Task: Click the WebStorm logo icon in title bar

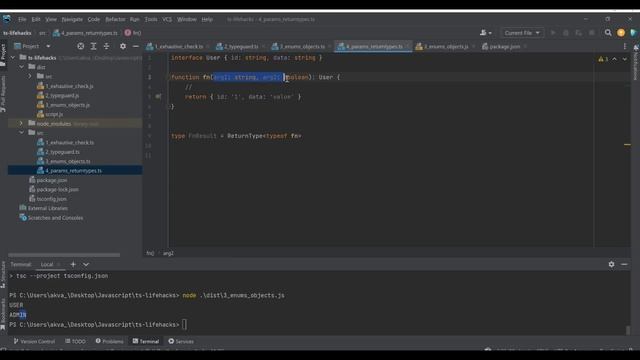Action: (7, 19)
